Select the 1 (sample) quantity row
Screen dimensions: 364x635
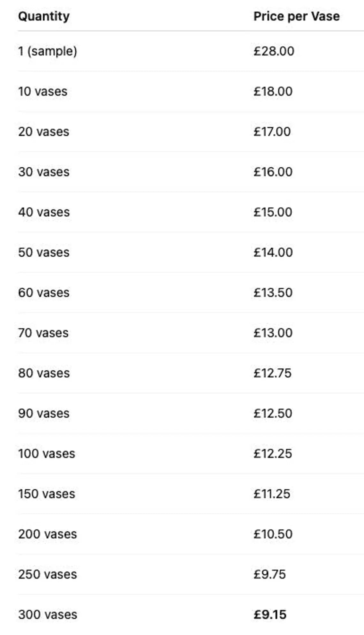(x=191, y=51)
